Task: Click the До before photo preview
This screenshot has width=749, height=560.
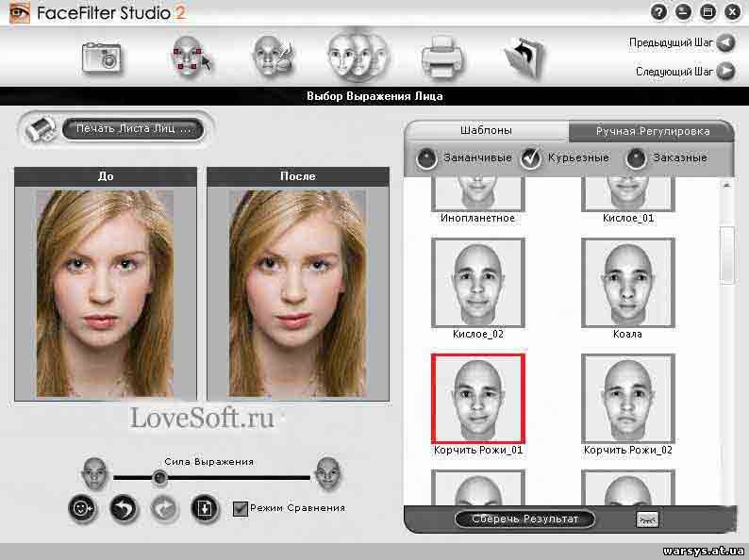Action: (106, 293)
